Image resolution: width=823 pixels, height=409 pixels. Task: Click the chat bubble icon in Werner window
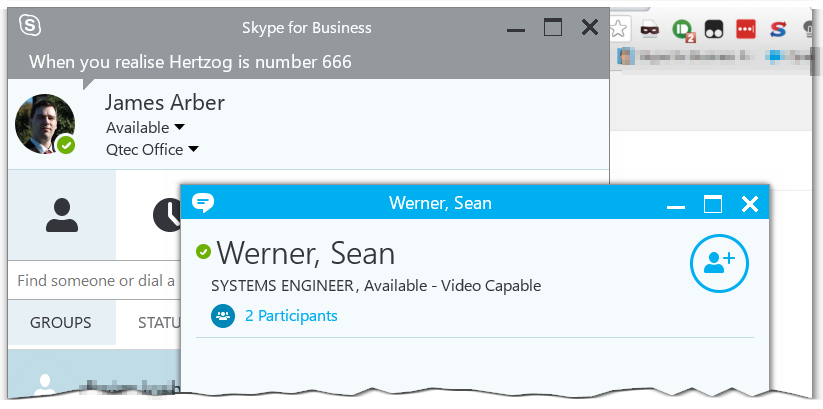(203, 203)
